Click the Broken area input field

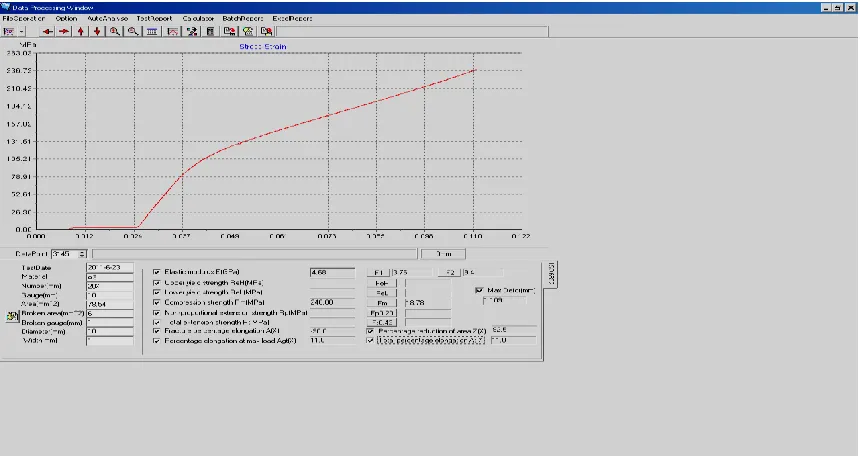coord(110,313)
